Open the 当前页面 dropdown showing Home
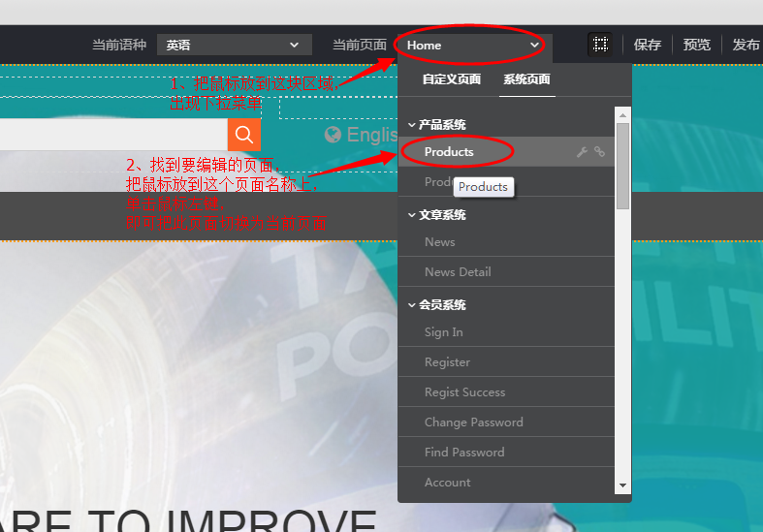The image size is (763, 532). click(x=474, y=46)
